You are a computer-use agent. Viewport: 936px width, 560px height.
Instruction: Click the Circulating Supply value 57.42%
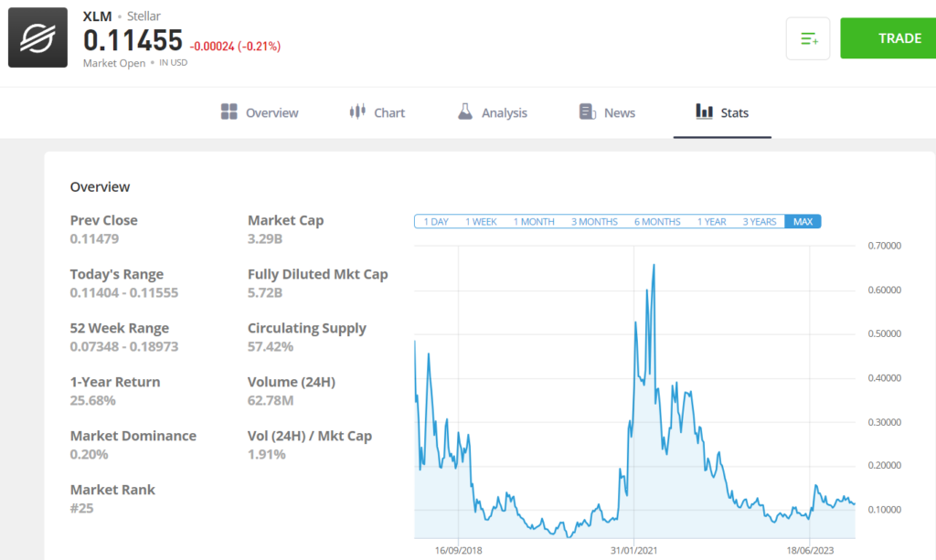click(271, 346)
